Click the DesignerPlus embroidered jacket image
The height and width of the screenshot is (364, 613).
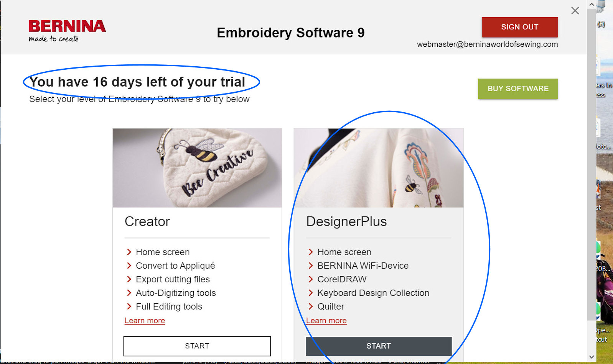click(x=379, y=168)
